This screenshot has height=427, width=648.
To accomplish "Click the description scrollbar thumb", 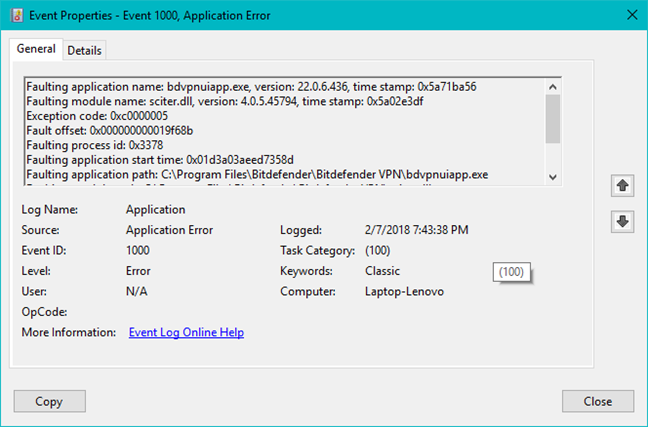I will [553, 119].
